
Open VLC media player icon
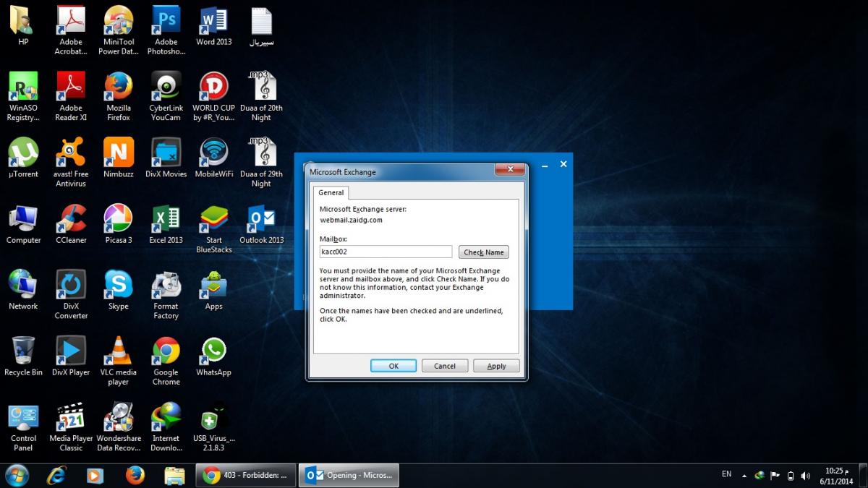(119, 361)
